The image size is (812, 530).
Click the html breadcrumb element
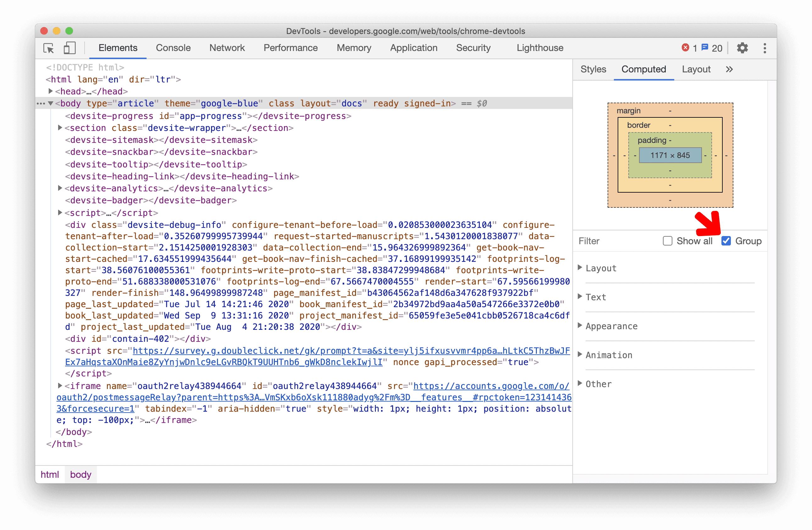point(49,474)
